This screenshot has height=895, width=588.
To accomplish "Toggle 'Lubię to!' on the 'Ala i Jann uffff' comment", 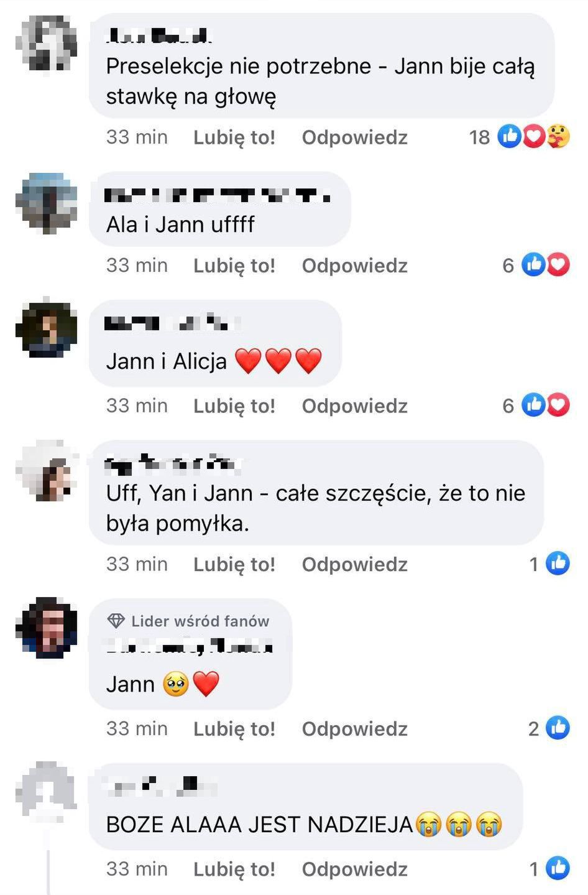I will pos(234,266).
